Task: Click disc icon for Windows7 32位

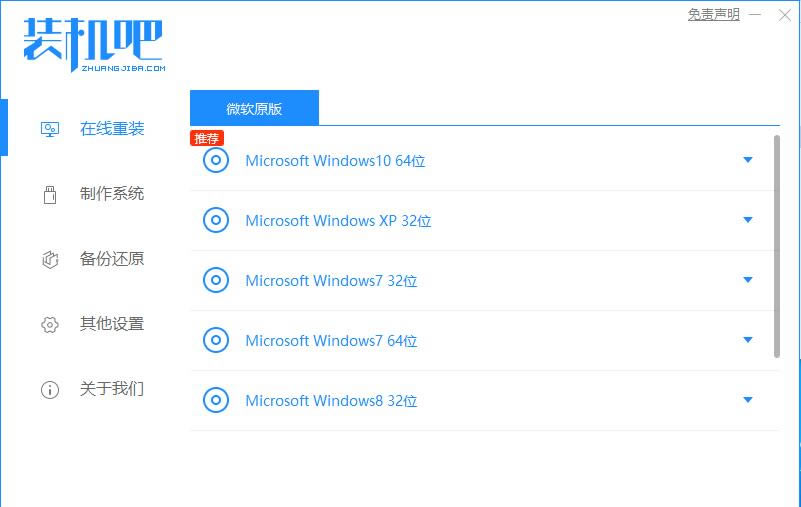Action: coord(216,280)
